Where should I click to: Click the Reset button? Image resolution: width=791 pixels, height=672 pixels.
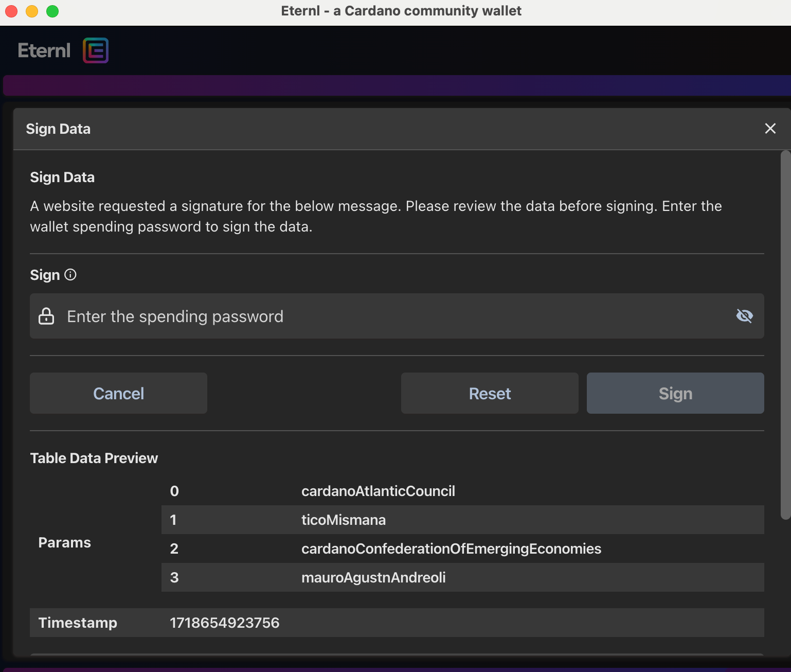tap(490, 393)
